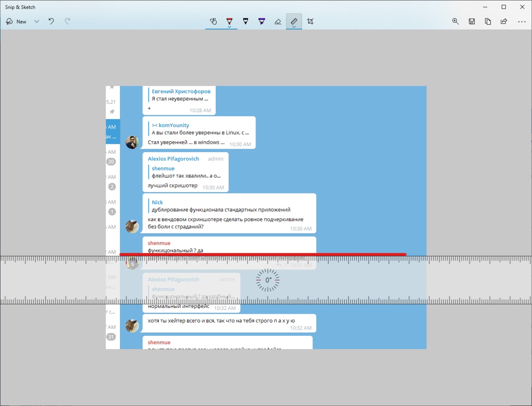
Task: Click the quoted name >< komYounity
Action: 170,125
